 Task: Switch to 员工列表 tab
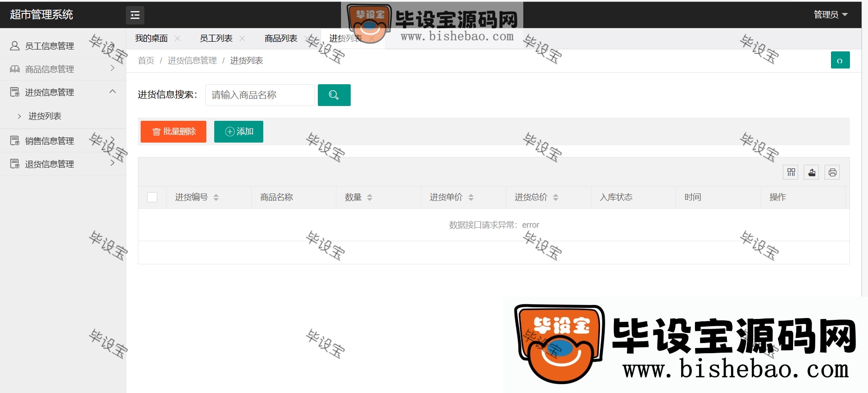point(216,38)
